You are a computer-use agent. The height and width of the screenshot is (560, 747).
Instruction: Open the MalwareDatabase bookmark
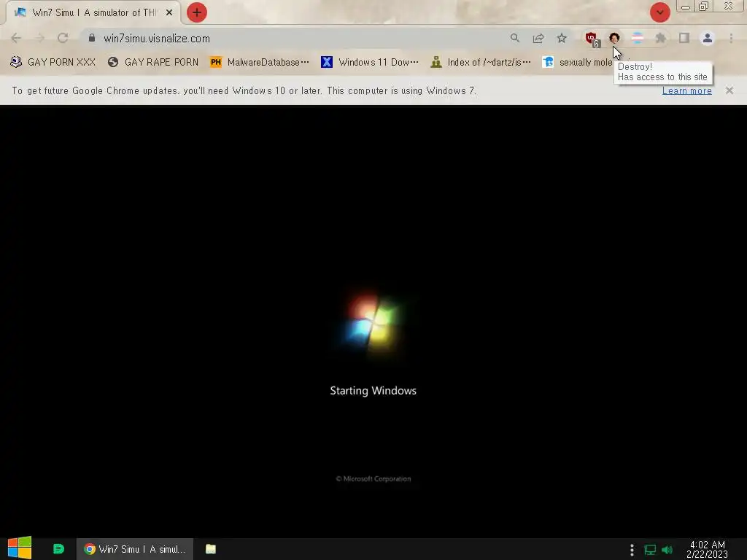pyautogui.click(x=260, y=63)
